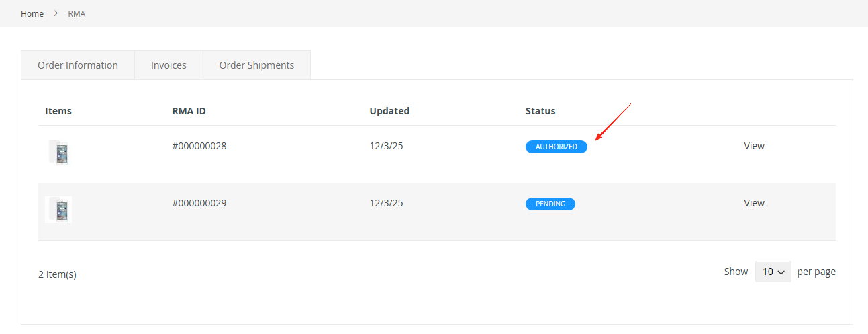Screen dimensions: 868x334
Task: Click RMA ID #000000028 text
Action: click(x=199, y=146)
